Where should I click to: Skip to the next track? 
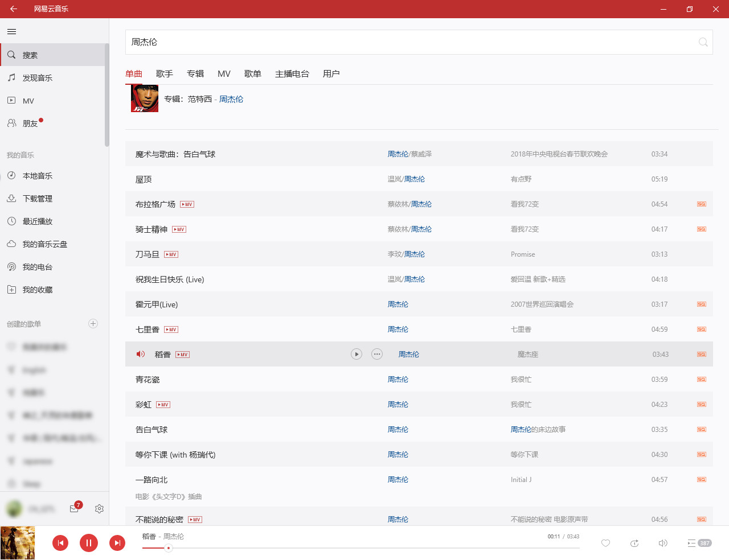[x=117, y=543]
